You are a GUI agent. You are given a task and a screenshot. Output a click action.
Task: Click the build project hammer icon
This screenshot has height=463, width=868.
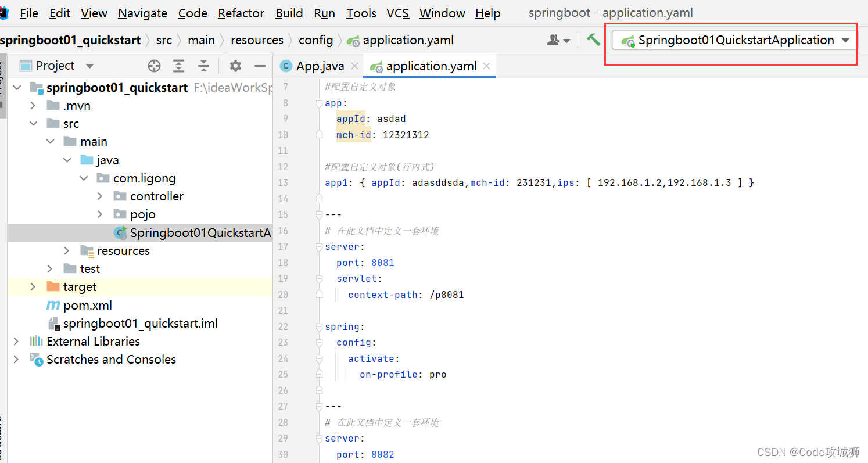pyautogui.click(x=593, y=40)
